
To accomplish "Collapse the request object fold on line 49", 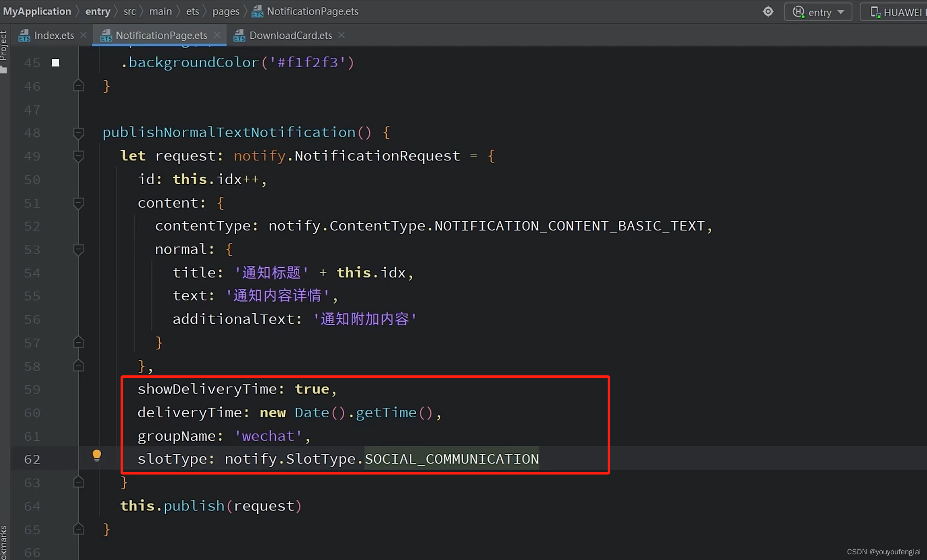I will [79, 156].
